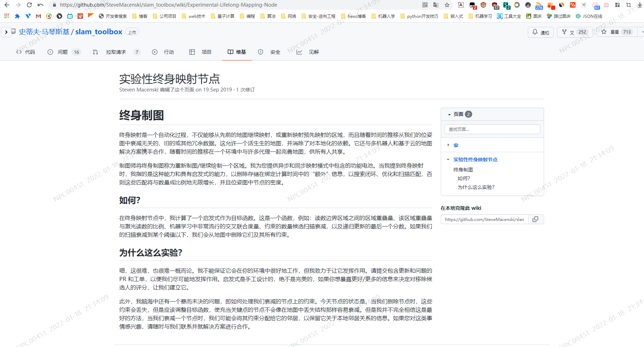The height and width of the screenshot is (347, 644).
Task: Click inside the 查找页面 search field
Action: coord(492,129)
